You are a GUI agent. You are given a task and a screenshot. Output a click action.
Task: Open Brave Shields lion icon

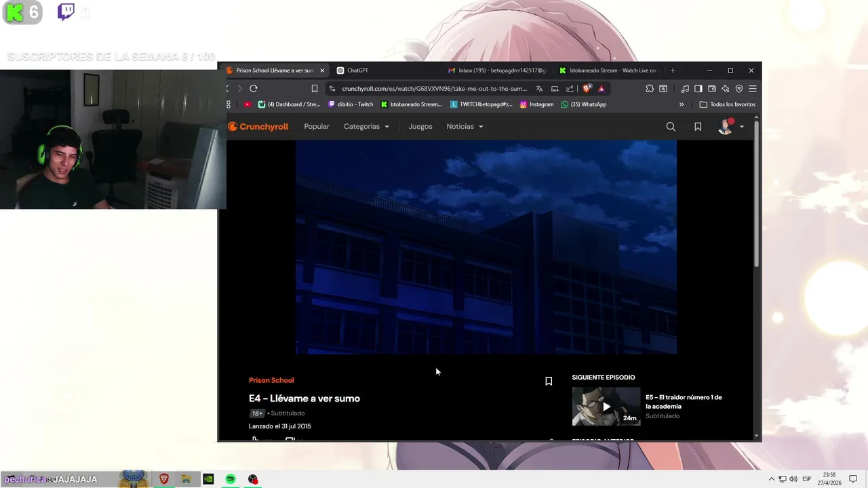587,88
